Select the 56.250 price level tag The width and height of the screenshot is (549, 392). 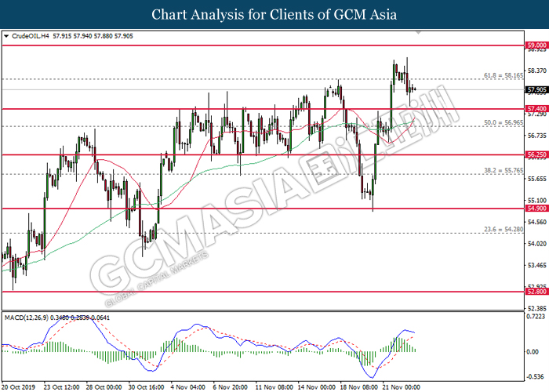(536, 154)
